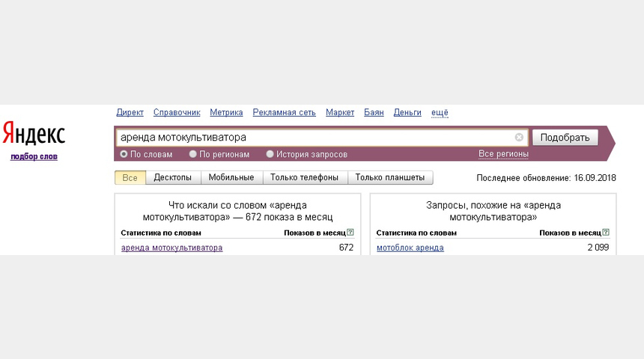Screen dimensions: 644x359
Task: Click the Яндекс logo
Action: [34, 133]
